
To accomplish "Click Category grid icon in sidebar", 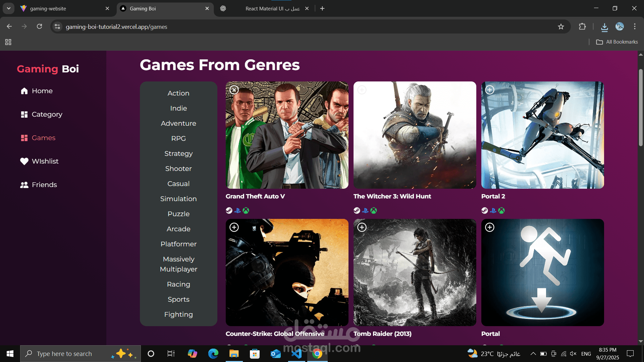I will click(x=24, y=114).
